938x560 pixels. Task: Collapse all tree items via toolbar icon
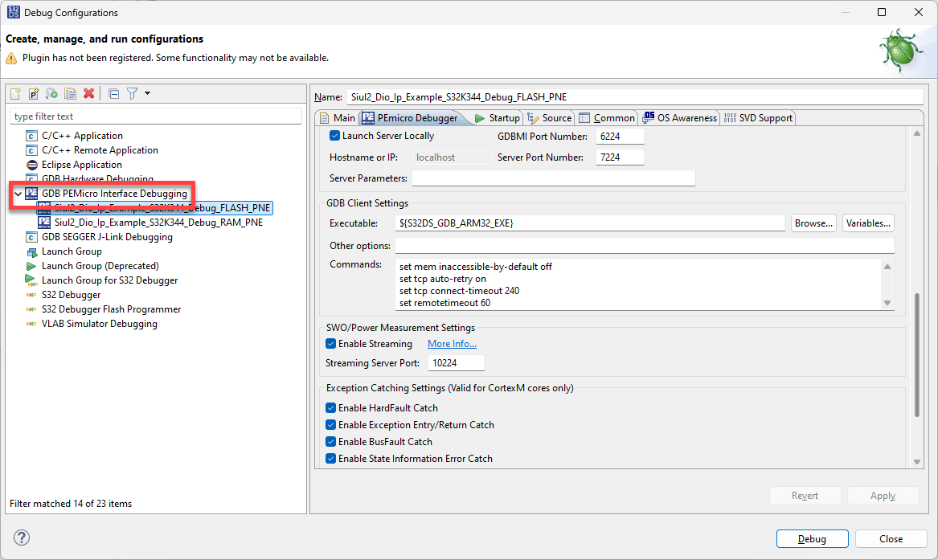pos(113,94)
